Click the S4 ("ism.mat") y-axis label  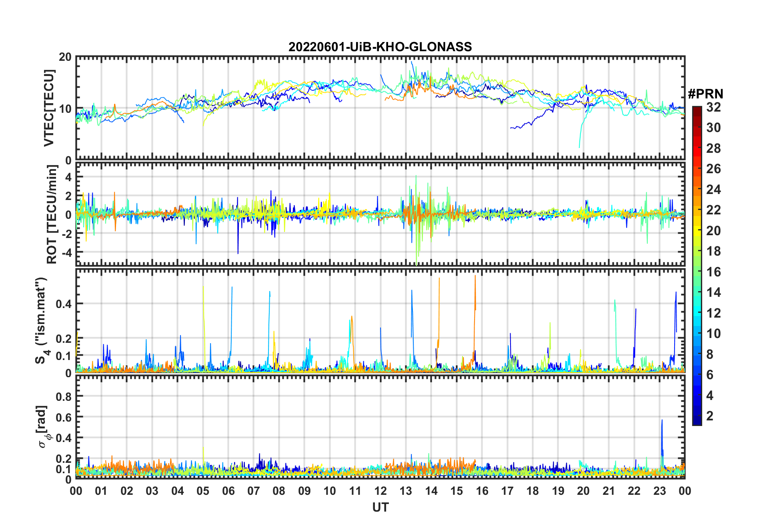tap(42, 320)
